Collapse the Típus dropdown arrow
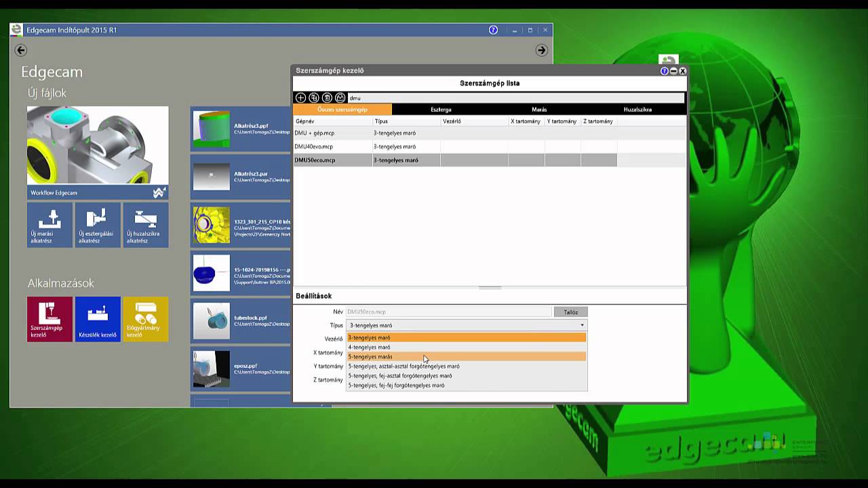This screenshot has width=868, height=488. coord(582,325)
